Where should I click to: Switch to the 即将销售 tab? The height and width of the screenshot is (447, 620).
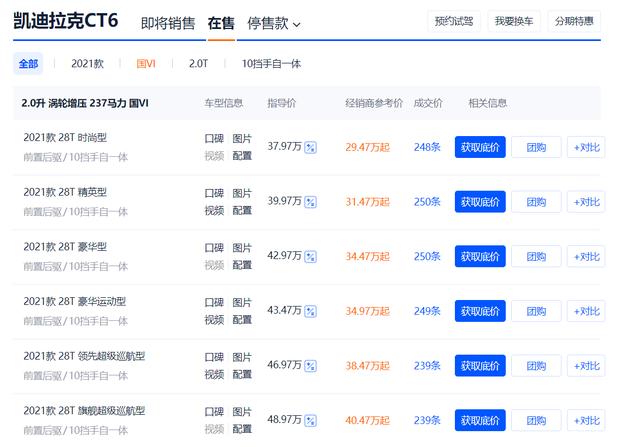click(x=168, y=23)
